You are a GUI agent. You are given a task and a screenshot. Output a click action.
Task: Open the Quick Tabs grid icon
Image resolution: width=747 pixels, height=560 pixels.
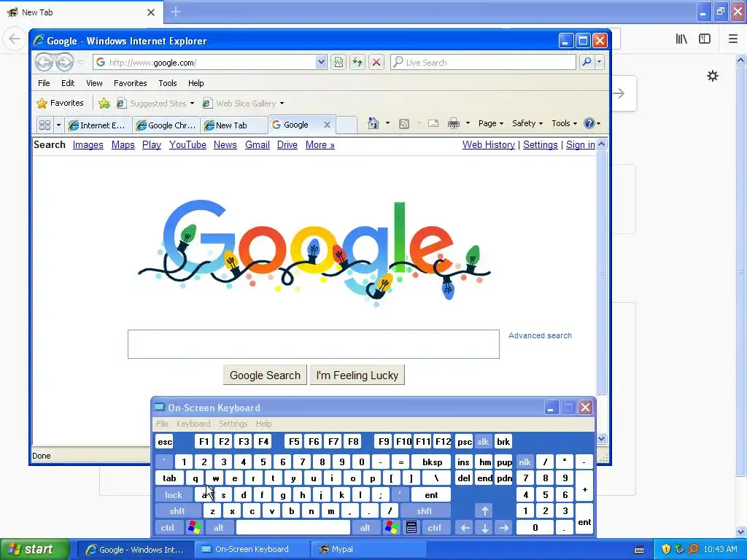[44, 125]
